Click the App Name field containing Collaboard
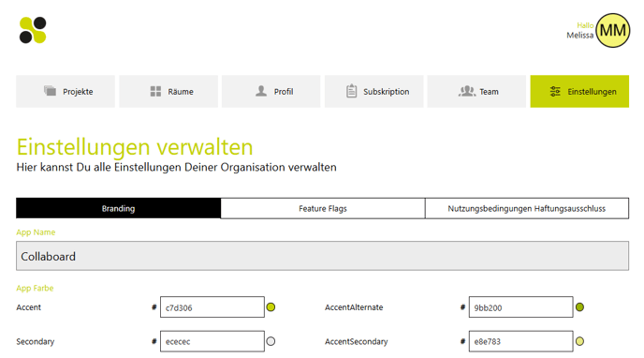 pos(322,256)
